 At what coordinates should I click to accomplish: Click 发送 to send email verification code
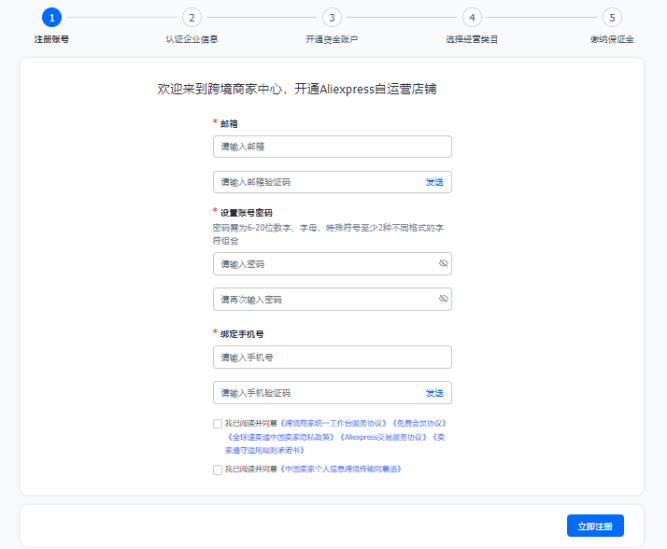click(x=434, y=182)
